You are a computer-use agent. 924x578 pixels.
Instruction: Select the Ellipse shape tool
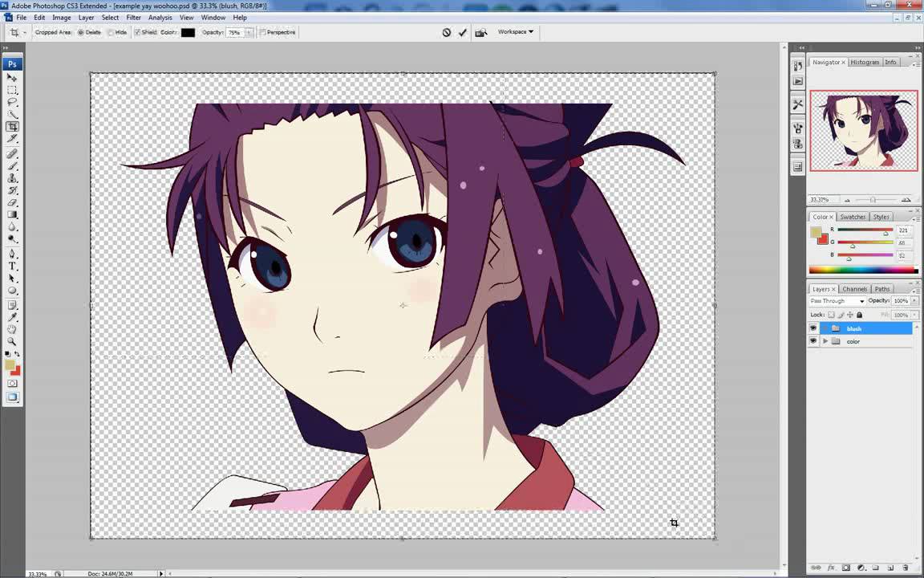click(x=12, y=291)
